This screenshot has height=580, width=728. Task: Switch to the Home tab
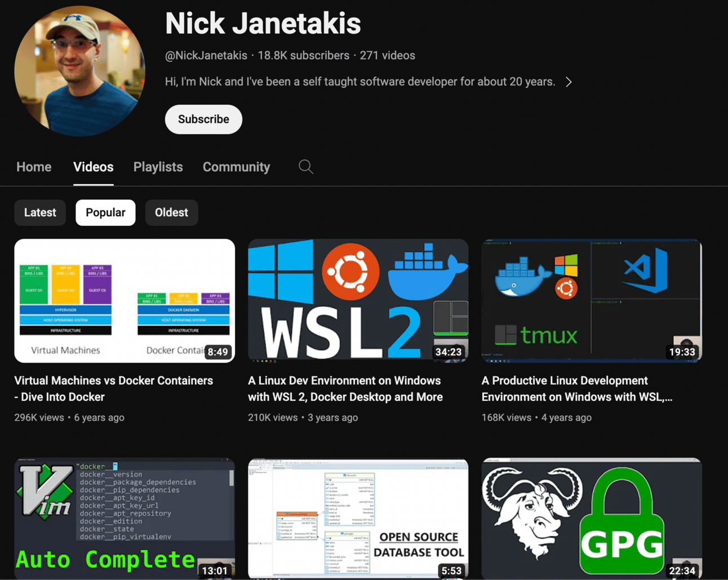(x=34, y=167)
